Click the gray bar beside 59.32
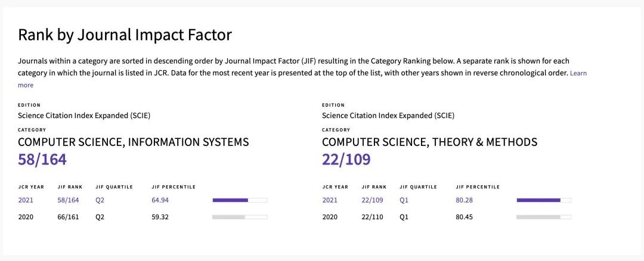 240,217
